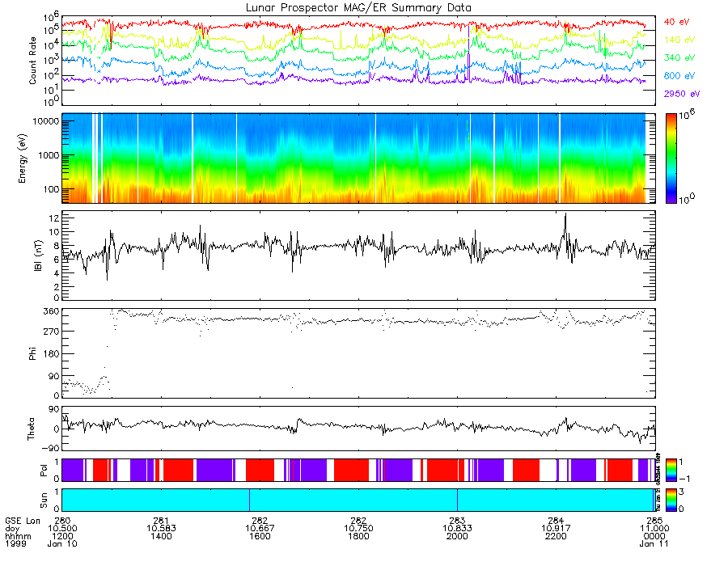Click the '2200' time tick label
The width and height of the screenshot is (728, 566).
click(x=556, y=536)
